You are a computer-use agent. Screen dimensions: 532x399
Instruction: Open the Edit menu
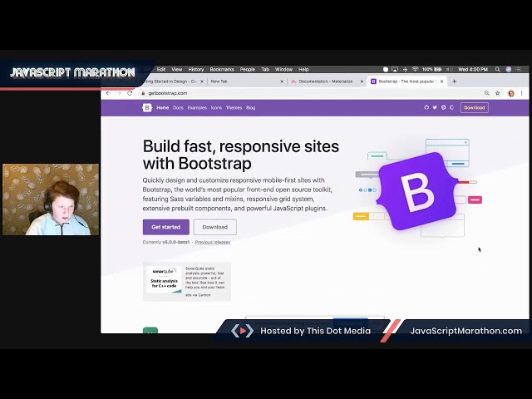[161, 69]
